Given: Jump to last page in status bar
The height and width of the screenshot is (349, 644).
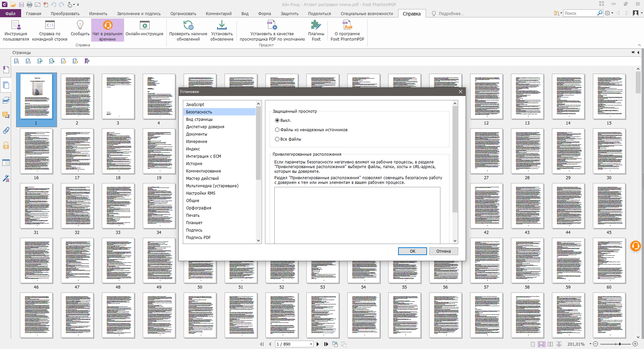Looking at the screenshot, I should 326,344.
